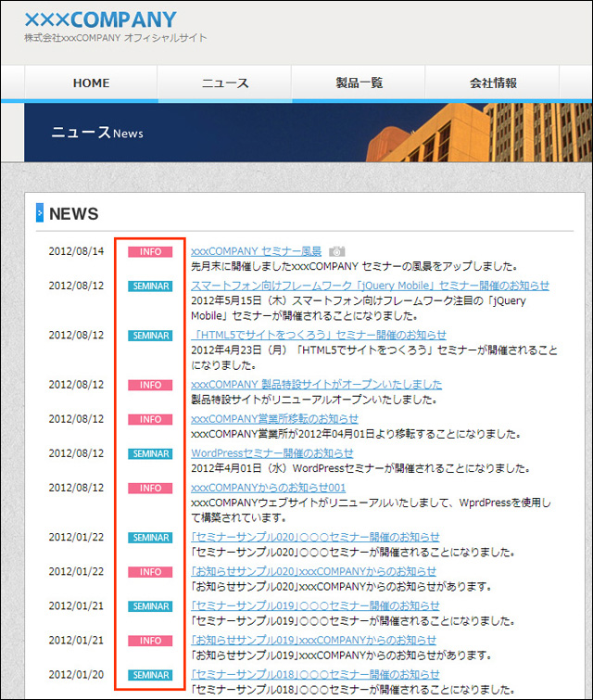The height and width of the screenshot is (700, 593).
Task: Click SEMINAR badge next to セミナーサンプル019
Action: (x=150, y=606)
